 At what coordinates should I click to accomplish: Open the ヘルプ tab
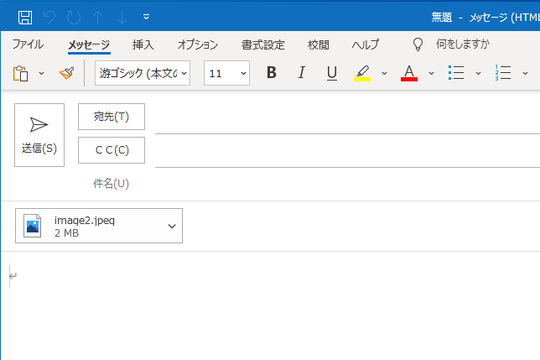click(x=365, y=45)
